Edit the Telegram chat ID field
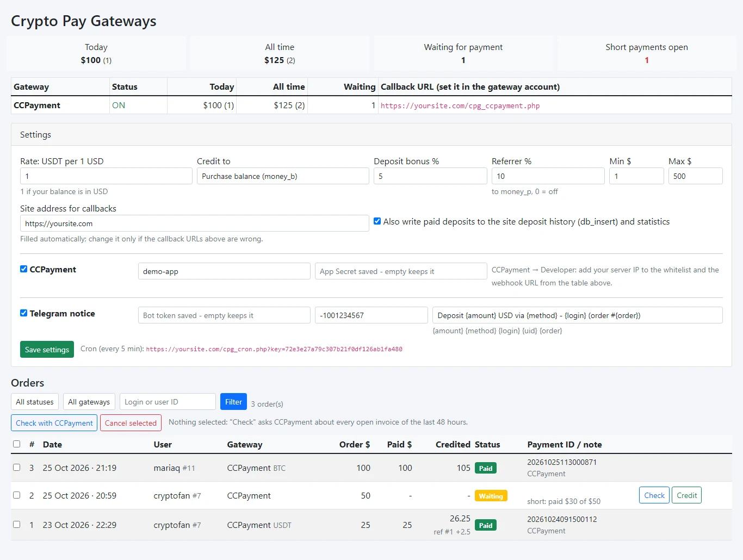 click(371, 315)
